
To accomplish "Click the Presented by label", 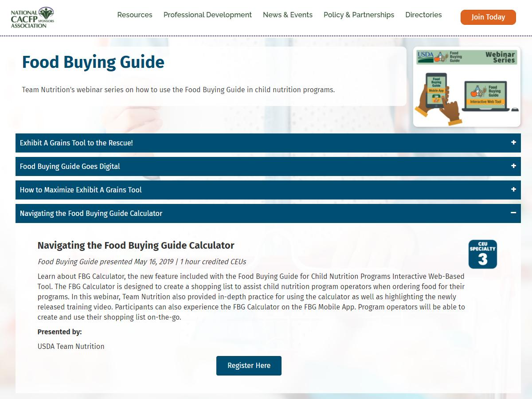I will tap(60, 332).
